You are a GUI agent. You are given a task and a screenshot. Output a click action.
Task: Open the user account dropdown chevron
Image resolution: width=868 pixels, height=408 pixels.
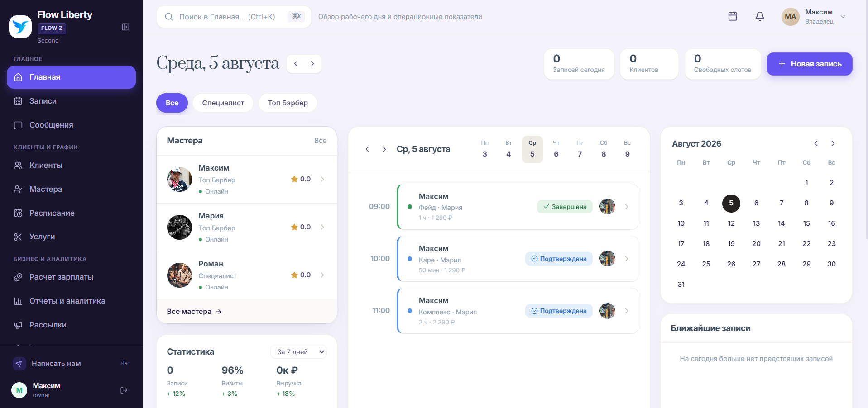(x=843, y=17)
